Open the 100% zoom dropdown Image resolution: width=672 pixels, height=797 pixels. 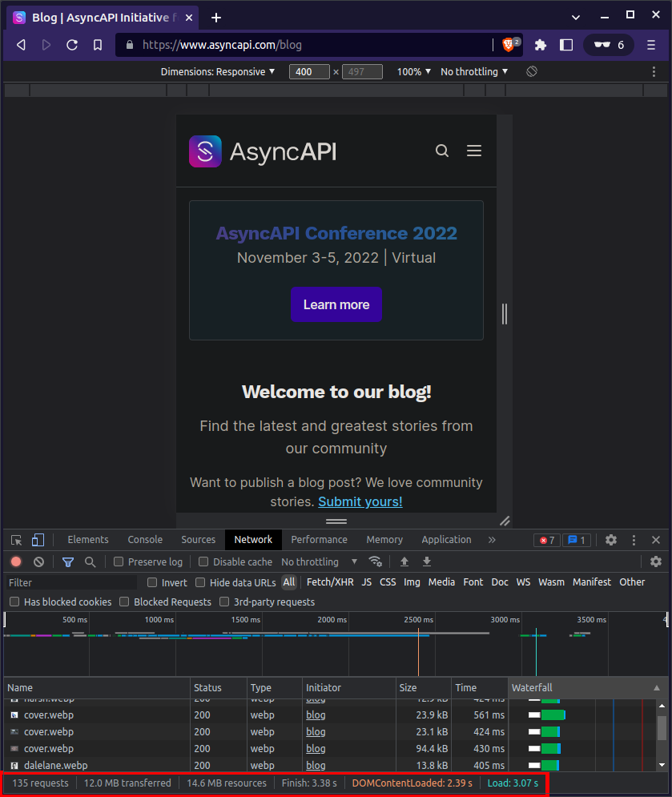click(414, 71)
